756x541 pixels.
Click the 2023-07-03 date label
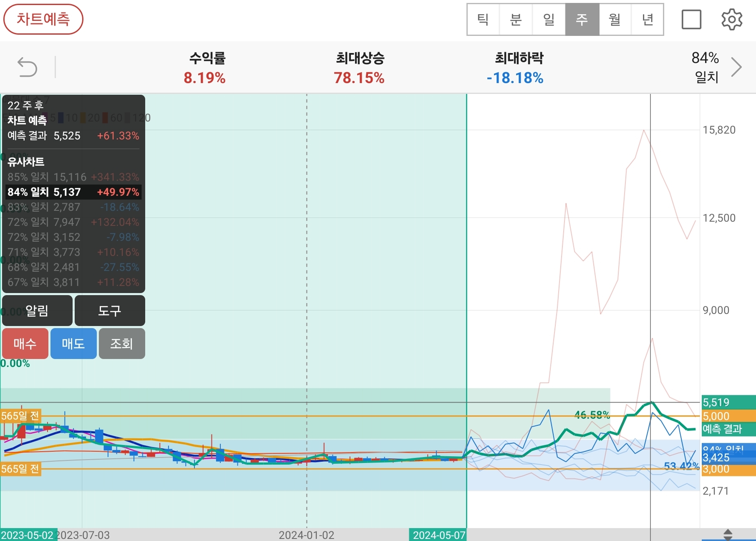click(83, 535)
